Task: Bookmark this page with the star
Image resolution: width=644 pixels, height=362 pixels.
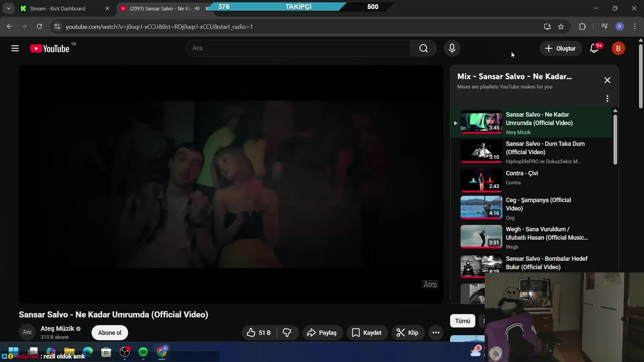Action: [561, 27]
